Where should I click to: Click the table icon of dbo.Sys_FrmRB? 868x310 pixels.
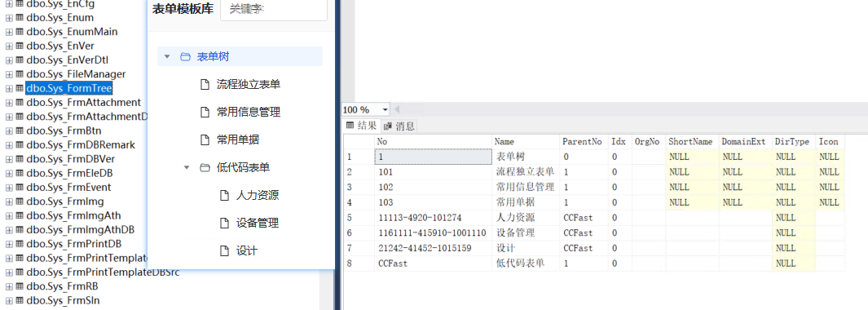[20, 286]
